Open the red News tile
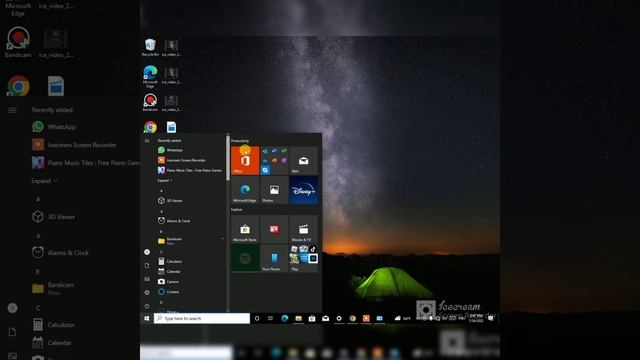 tap(274, 229)
